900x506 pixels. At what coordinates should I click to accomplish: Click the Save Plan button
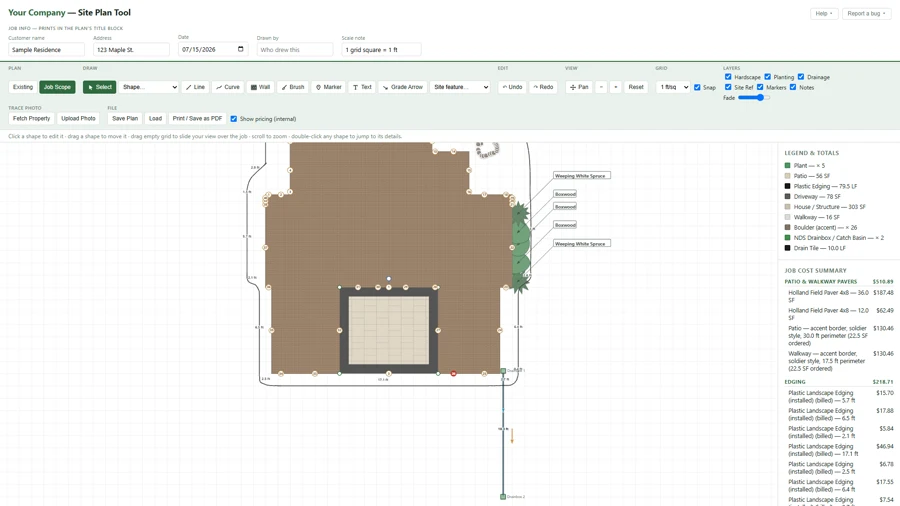pos(125,118)
